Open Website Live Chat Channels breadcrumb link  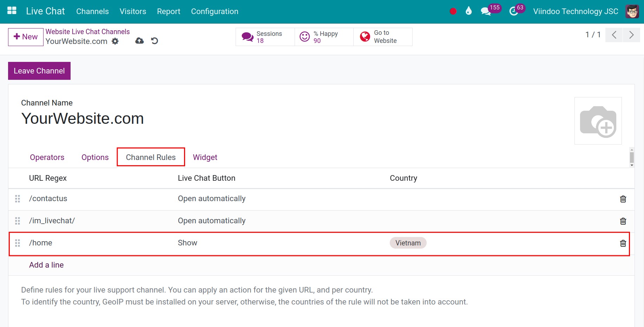[x=87, y=31]
